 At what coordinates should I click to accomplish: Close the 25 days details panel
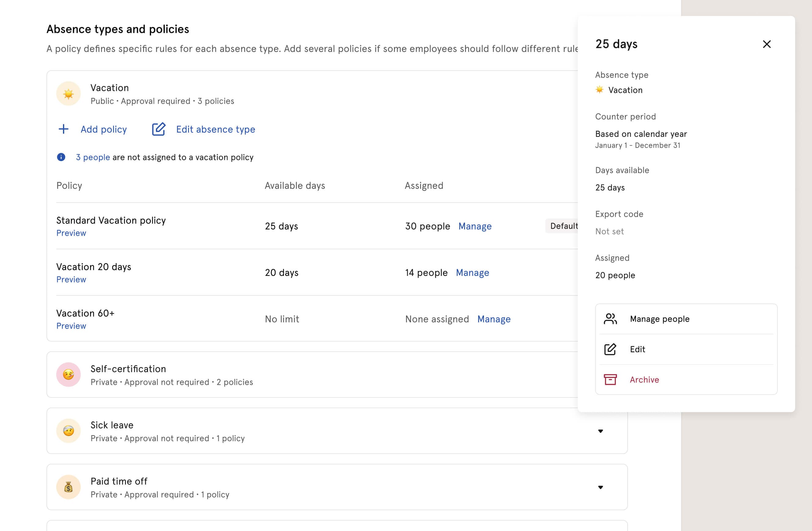click(x=767, y=44)
